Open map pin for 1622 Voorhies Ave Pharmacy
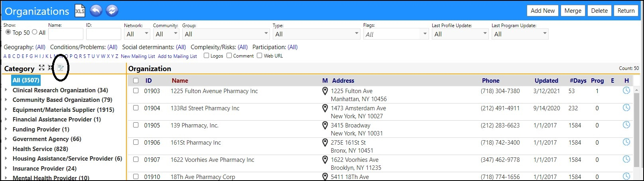The image size is (644, 181). coord(325,160)
